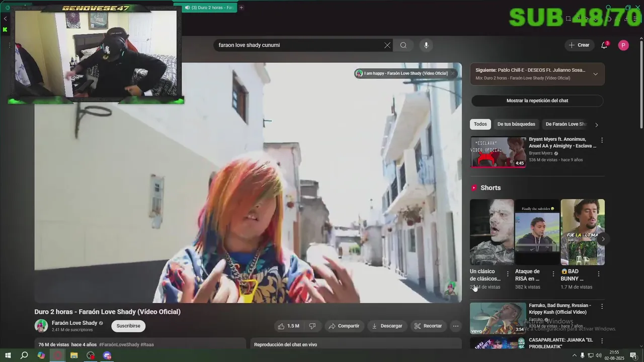Start voice search with microphone icon
This screenshot has height=362, width=644.
(x=426, y=45)
